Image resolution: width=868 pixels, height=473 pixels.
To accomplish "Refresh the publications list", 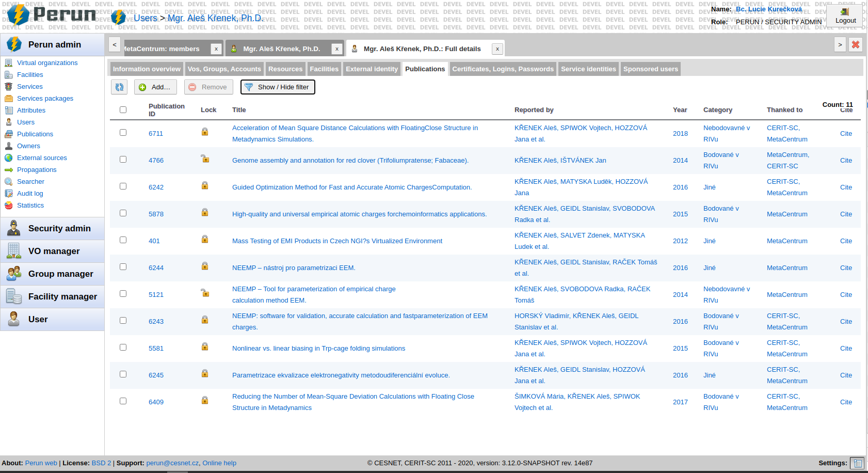I will 119,87.
